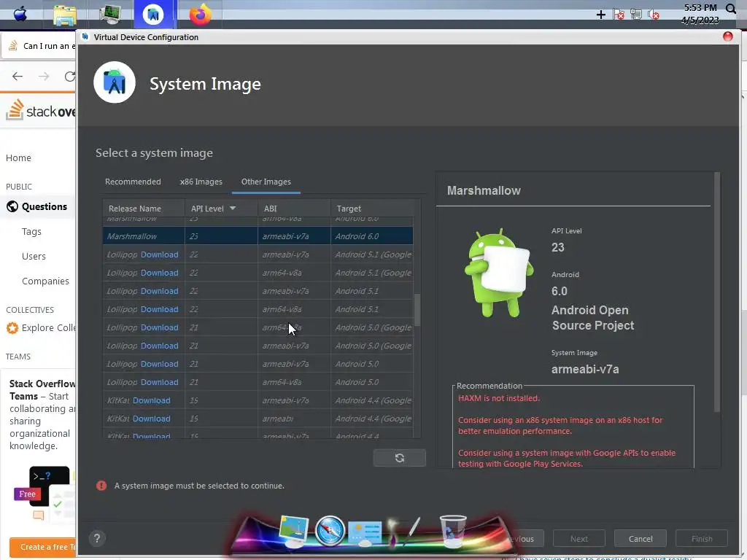Click the search magnifier in top bar
The width and height of the screenshot is (747, 560).
pyautogui.click(x=731, y=9)
